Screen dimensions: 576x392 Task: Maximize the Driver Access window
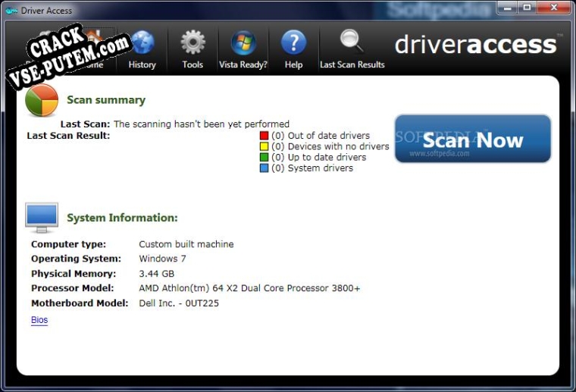(526, 8)
